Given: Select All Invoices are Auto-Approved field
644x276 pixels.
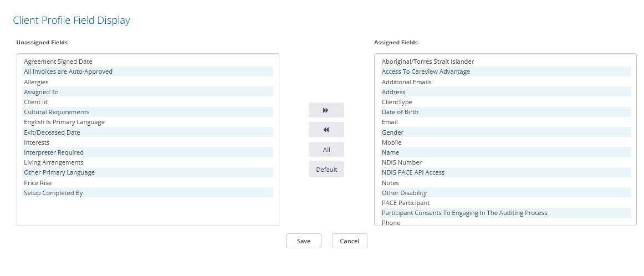Looking at the screenshot, I should click(x=148, y=71).
